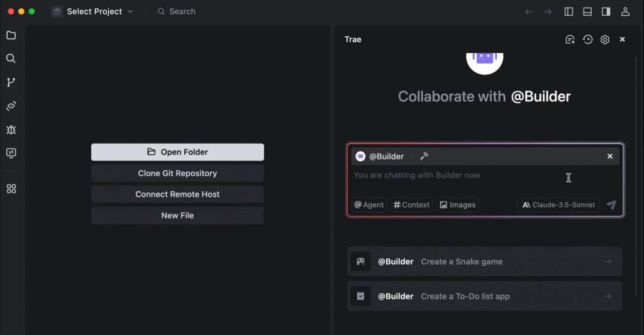The width and height of the screenshot is (644, 335).
Task: Open the user account icon
Action: [625, 11]
